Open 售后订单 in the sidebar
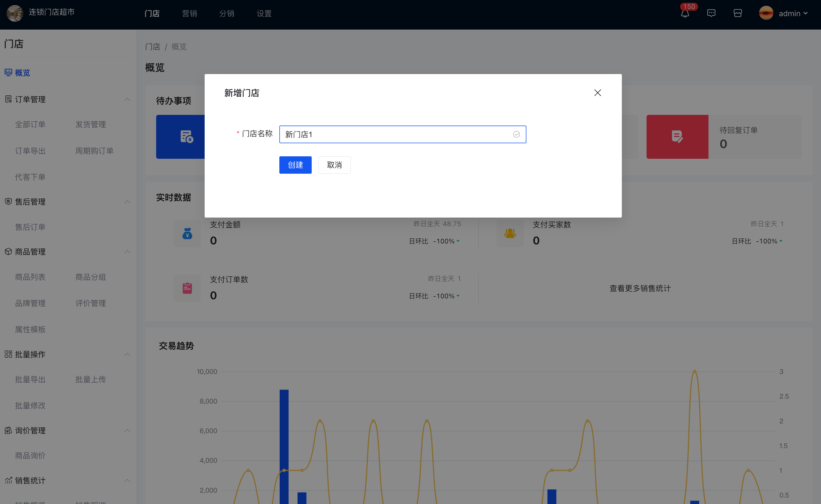The width and height of the screenshot is (821, 504). 30,227
